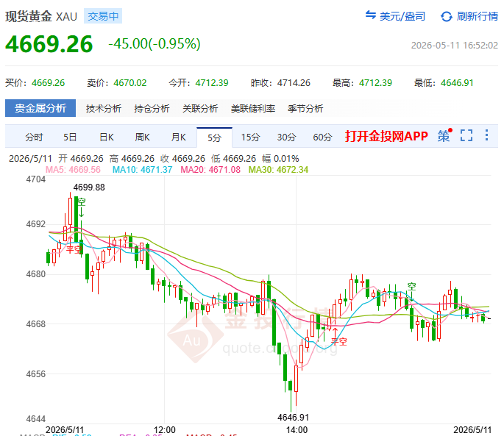Click the red 平空 marker near 14:30

339,342
